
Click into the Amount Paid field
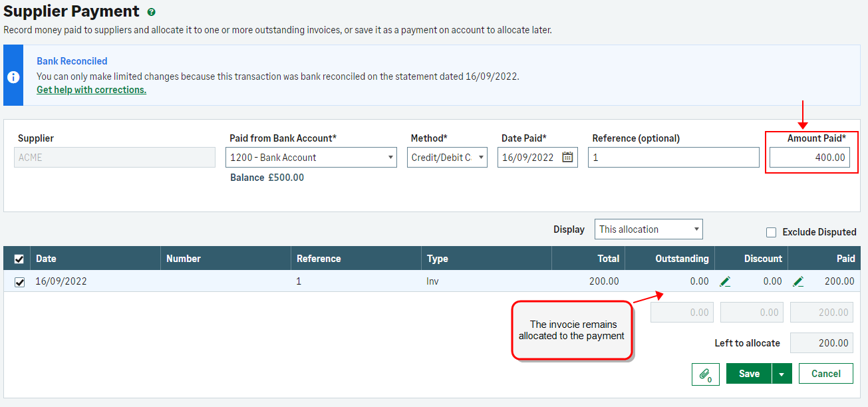pos(809,158)
